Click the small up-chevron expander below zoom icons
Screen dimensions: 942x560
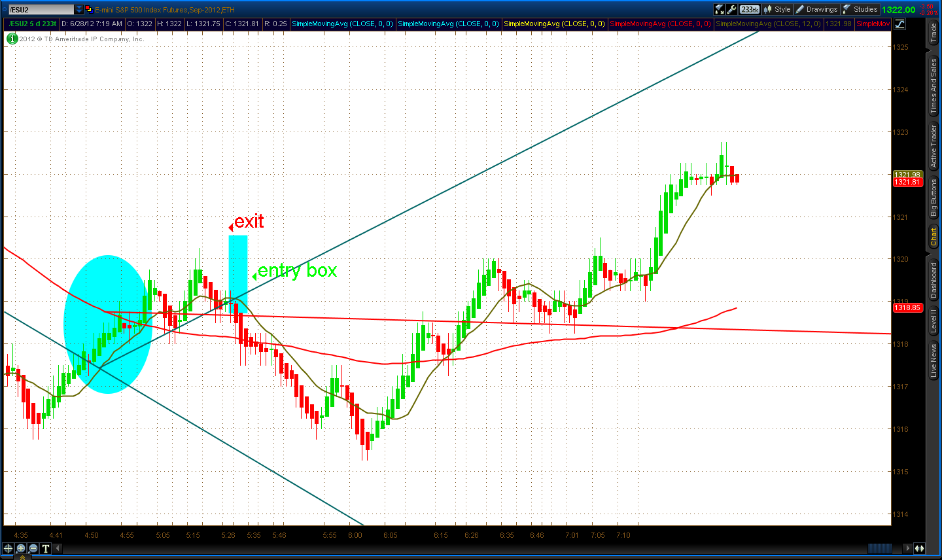point(22,557)
